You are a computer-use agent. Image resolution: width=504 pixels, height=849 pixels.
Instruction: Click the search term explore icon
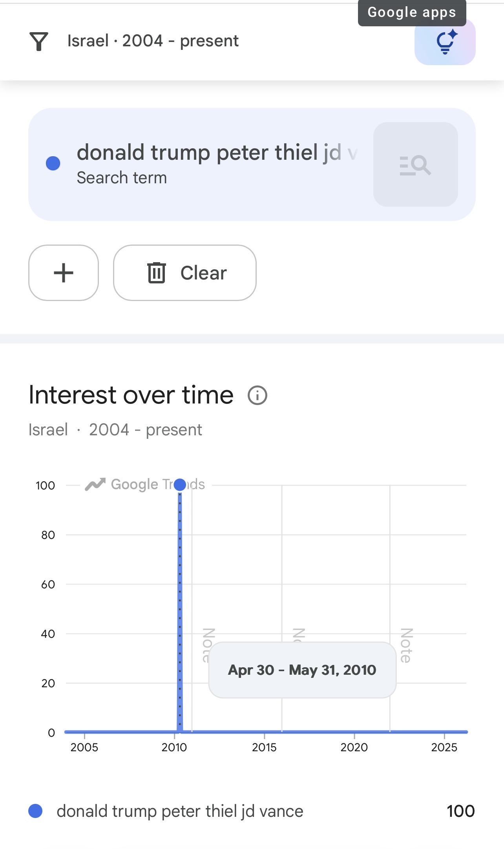point(415,164)
